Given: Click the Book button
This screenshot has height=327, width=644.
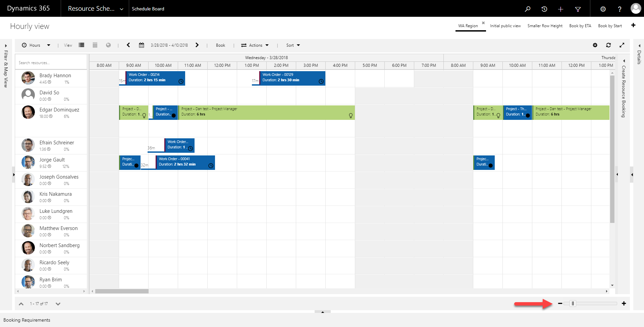Looking at the screenshot, I should [220, 45].
